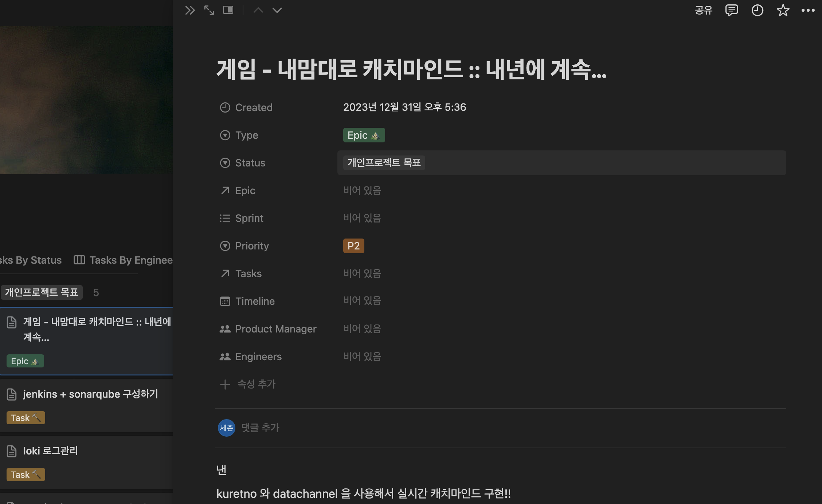View page history with clock icon
Image resolution: width=822 pixels, height=504 pixels.
[757, 10]
